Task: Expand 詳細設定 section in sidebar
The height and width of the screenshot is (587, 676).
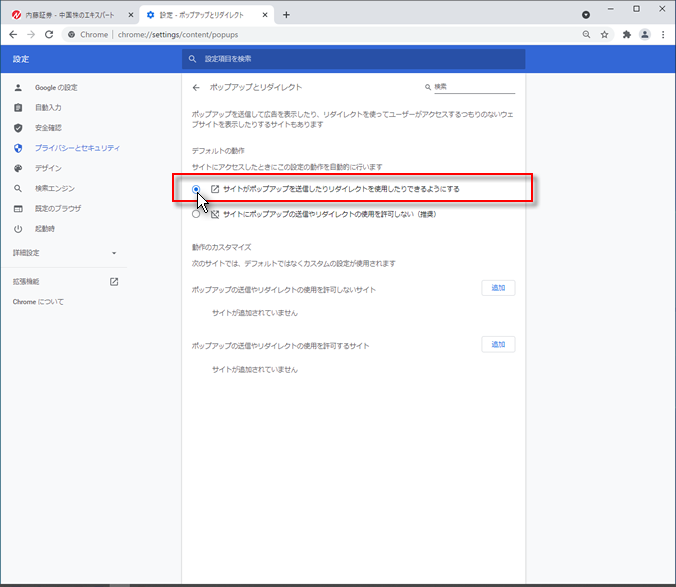Action: click(x=65, y=253)
